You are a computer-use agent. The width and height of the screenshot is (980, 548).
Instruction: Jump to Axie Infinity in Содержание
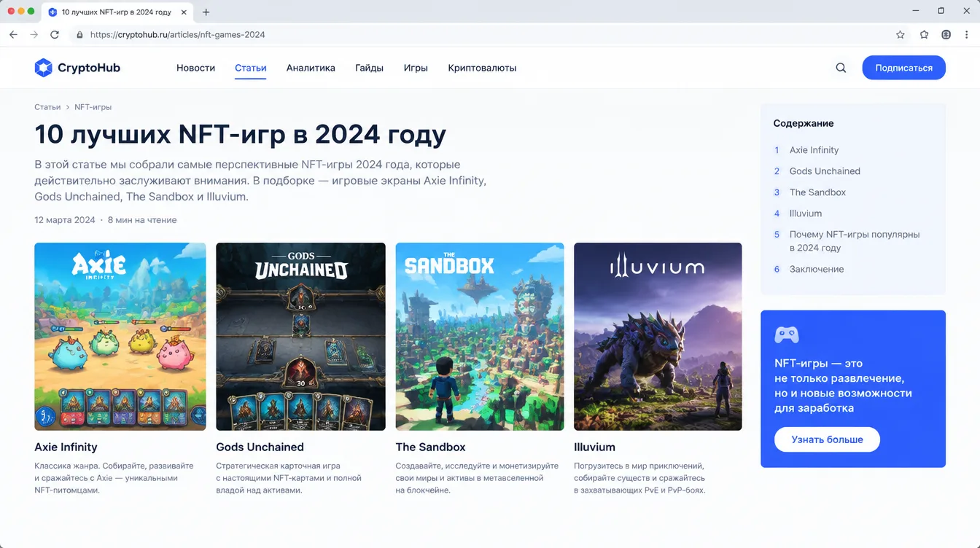pos(814,150)
